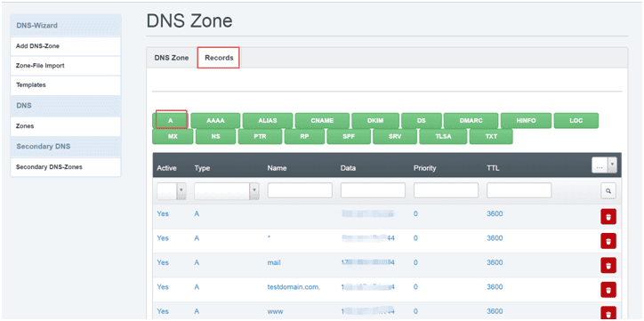Delete the www A record
This screenshot has height=321, width=644.
pyautogui.click(x=608, y=314)
